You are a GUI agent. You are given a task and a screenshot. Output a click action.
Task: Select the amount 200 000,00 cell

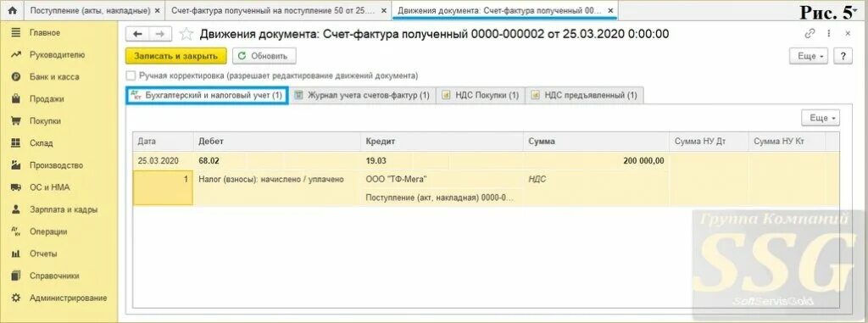coord(596,161)
